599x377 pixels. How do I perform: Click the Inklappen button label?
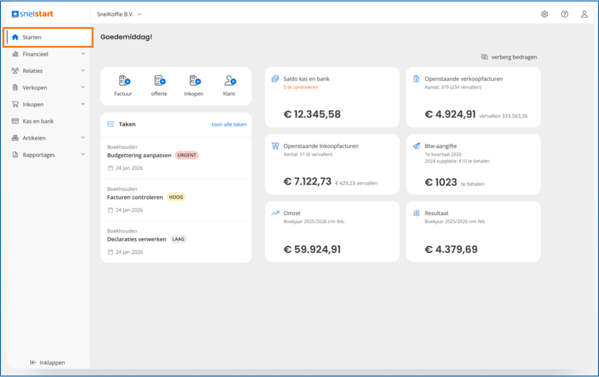point(52,362)
